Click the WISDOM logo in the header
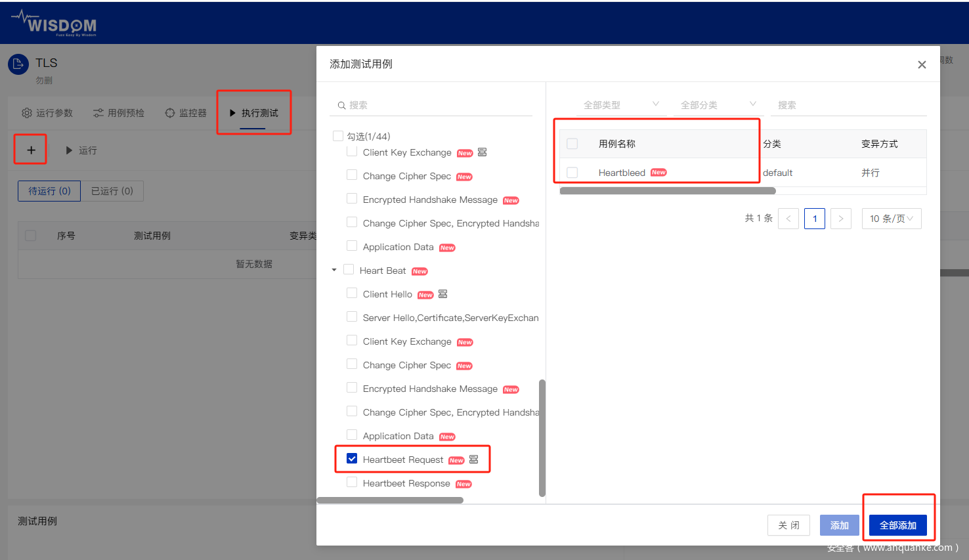The height and width of the screenshot is (560, 969). point(54,23)
